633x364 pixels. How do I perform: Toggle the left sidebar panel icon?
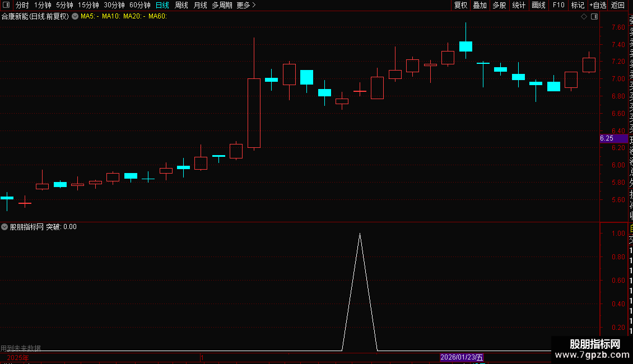click(x=6, y=5)
